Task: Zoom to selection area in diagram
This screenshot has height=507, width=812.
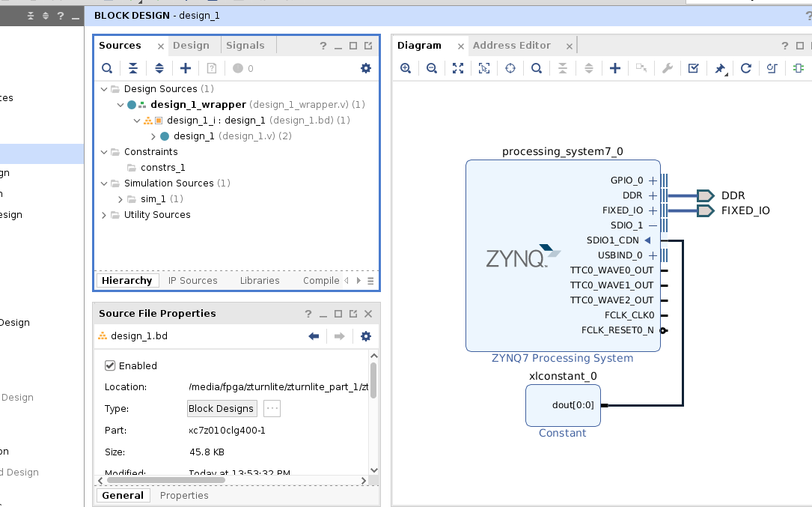Action: (x=484, y=68)
